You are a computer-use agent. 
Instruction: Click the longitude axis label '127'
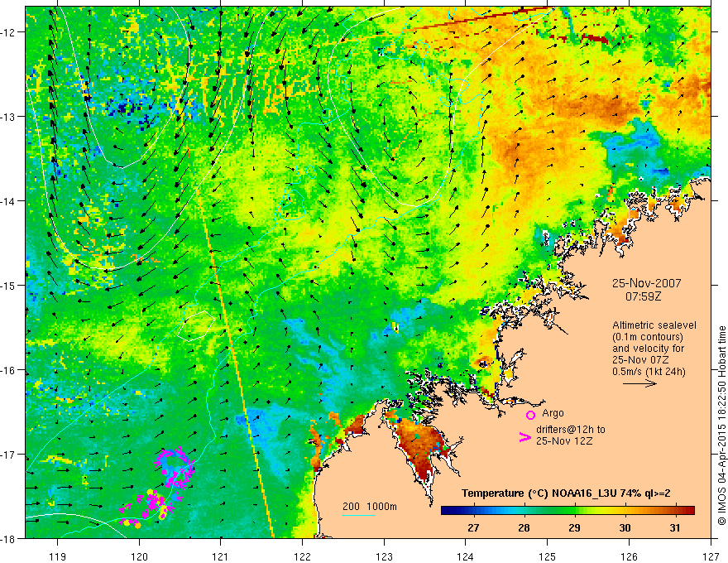click(x=711, y=556)
